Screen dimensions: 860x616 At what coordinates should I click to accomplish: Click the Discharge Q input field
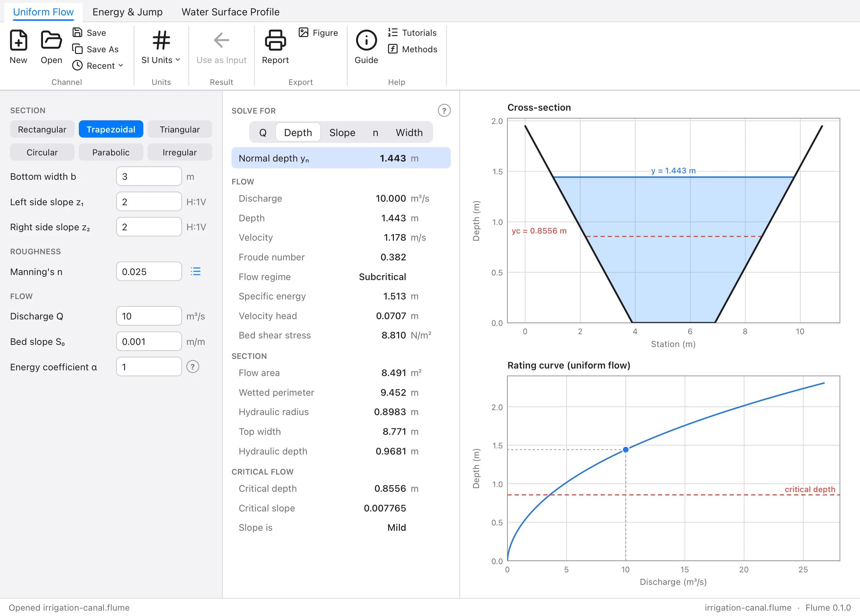(x=149, y=316)
